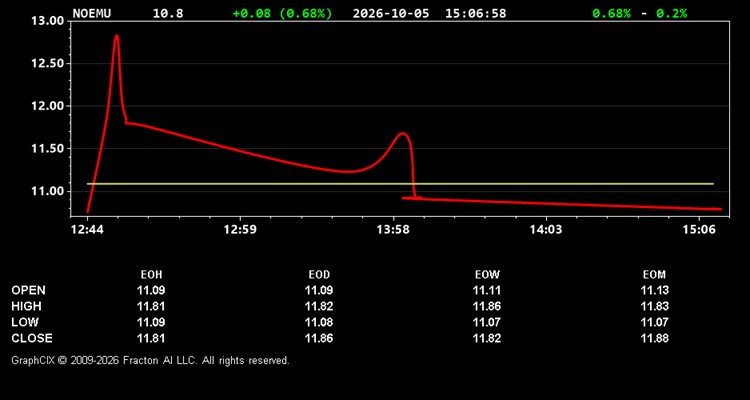The width and height of the screenshot is (750, 400).
Task: Click the OPEN row label
Action: pos(29,290)
